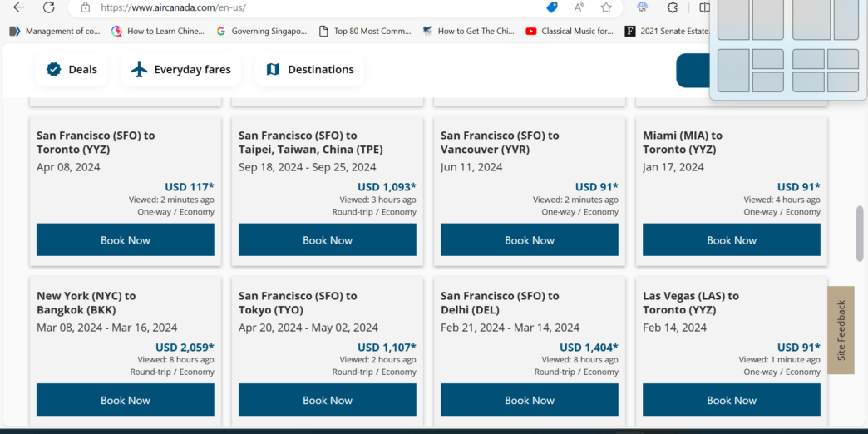Screen dimensions: 868x434
Task: Activate the Read Aloud icon
Action: click(579, 7)
